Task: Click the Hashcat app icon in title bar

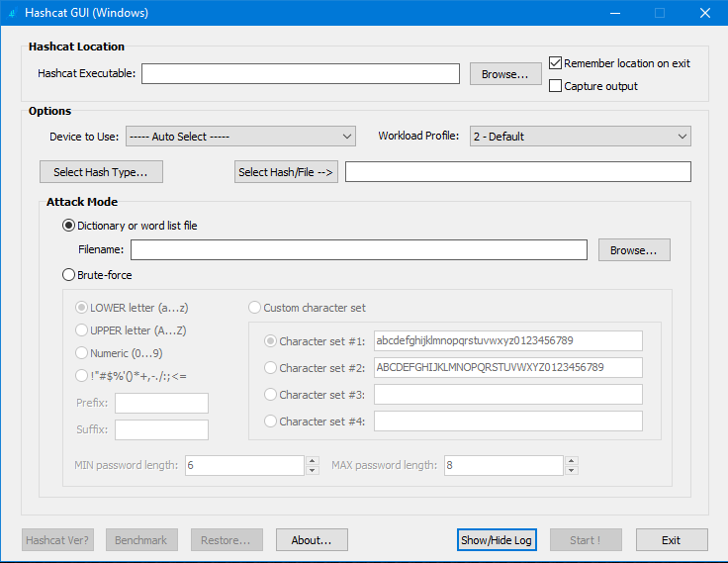Action: tap(12, 13)
